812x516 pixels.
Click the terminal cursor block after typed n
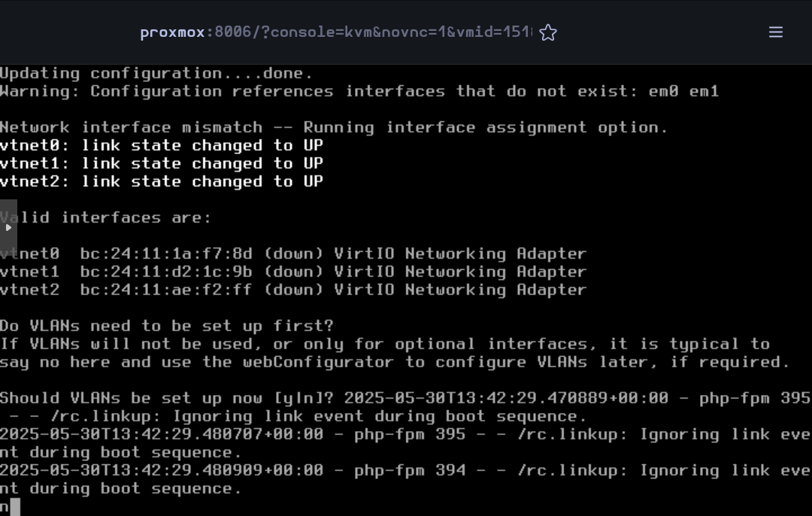point(15,507)
